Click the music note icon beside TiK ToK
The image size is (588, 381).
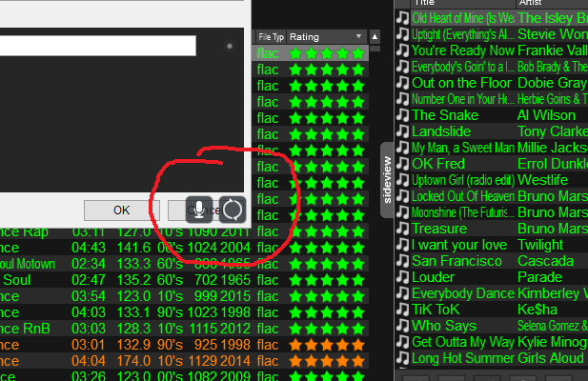click(x=403, y=310)
